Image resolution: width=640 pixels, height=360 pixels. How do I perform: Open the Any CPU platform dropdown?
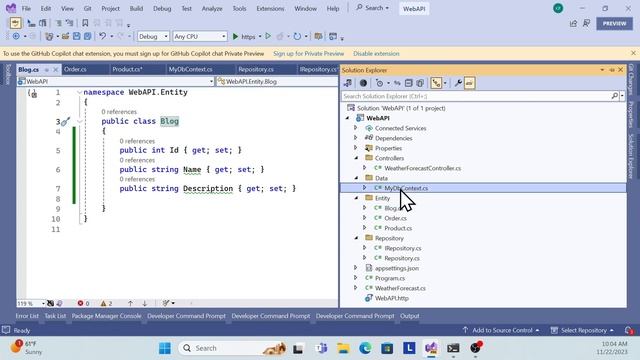coord(200,36)
